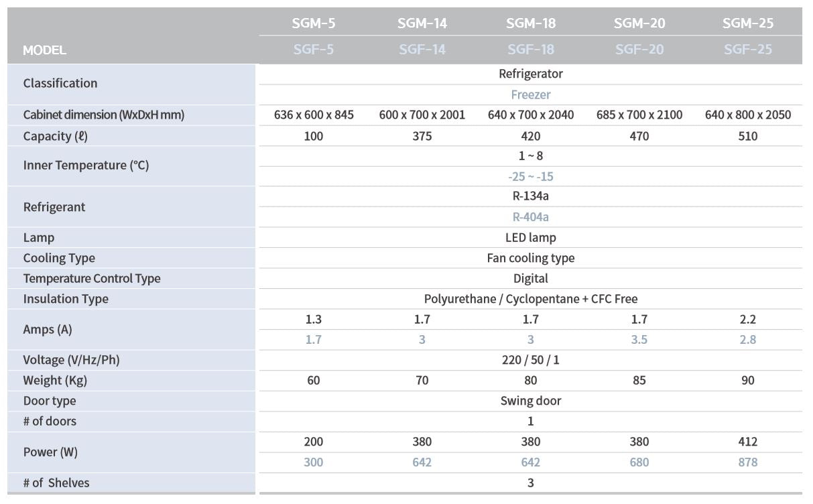Select the 878 power value

(748, 462)
